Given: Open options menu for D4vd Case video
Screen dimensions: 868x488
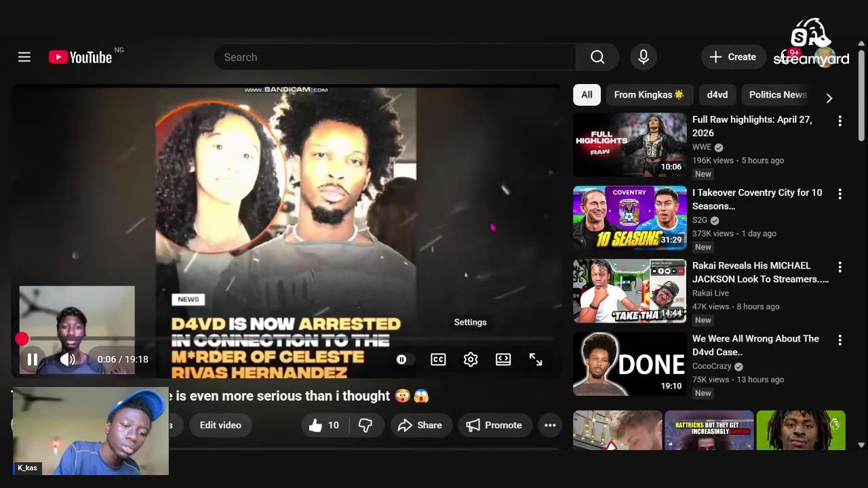Looking at the screenshot, I should click(x=840, y=340).
